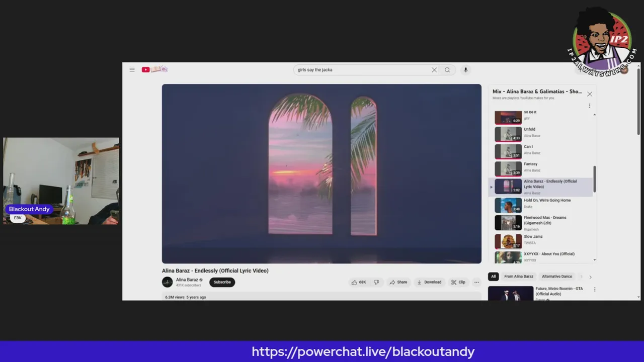
Task: Subscribe to Alina Baraz channel
Action: coord(222,282)
